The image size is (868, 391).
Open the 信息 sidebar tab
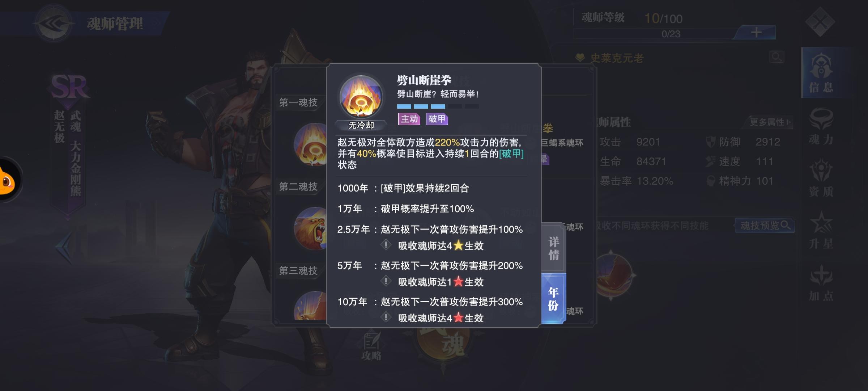point(821,73)
